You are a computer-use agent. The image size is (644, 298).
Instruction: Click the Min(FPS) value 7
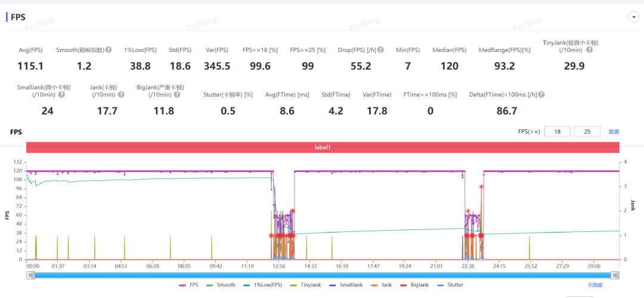tap(408, 66)
